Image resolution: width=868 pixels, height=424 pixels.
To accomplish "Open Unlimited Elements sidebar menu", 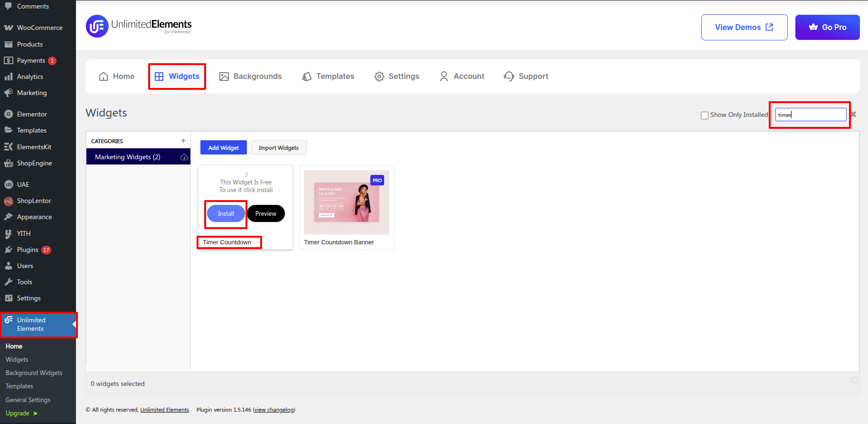I will (x=38, y=324).
